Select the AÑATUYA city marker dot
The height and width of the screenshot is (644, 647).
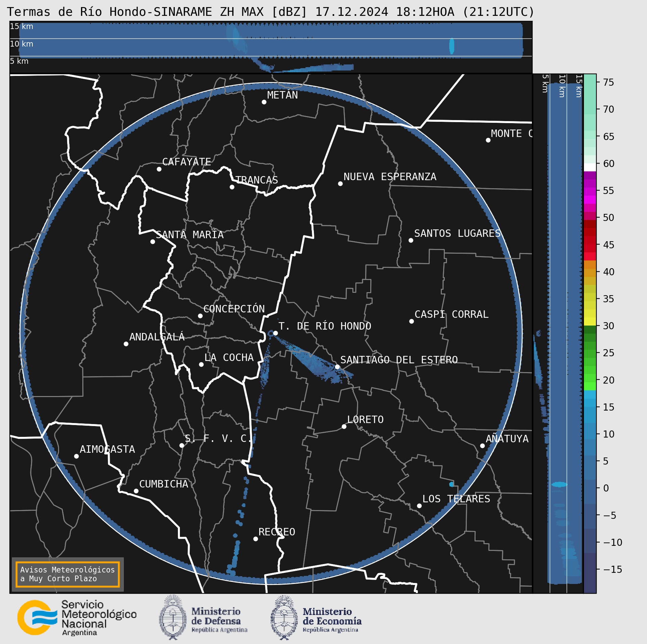coord(482,446)
